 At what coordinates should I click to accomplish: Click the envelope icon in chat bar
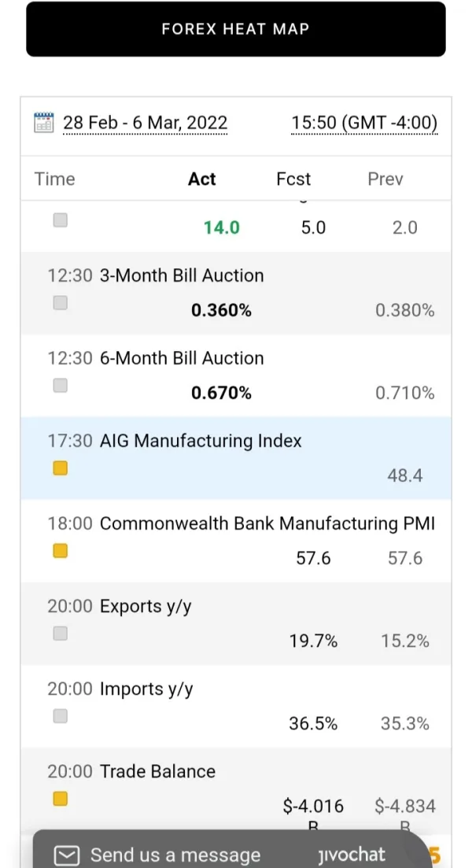coord(68,855)
